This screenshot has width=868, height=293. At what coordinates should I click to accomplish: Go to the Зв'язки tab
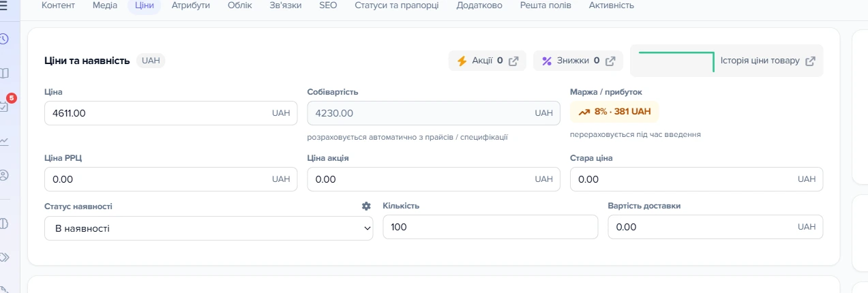tap(285, 5)
